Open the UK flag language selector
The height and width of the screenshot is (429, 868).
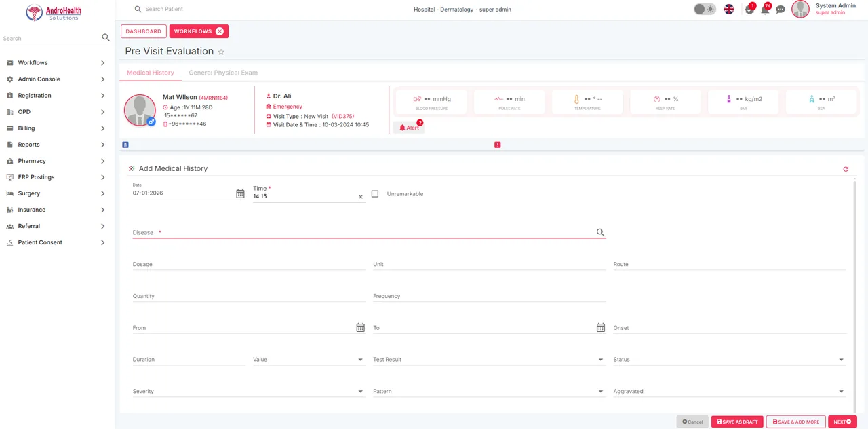729,10
